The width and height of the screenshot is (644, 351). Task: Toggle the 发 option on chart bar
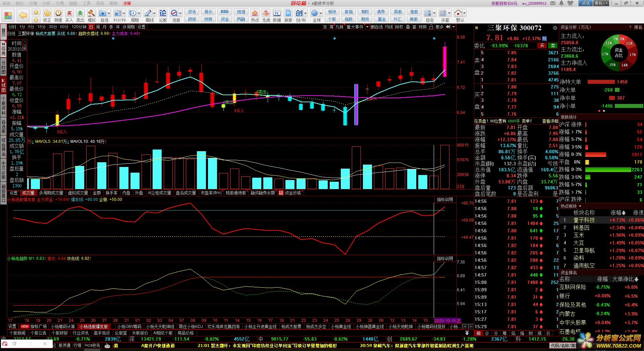click(x=325, y=27)
